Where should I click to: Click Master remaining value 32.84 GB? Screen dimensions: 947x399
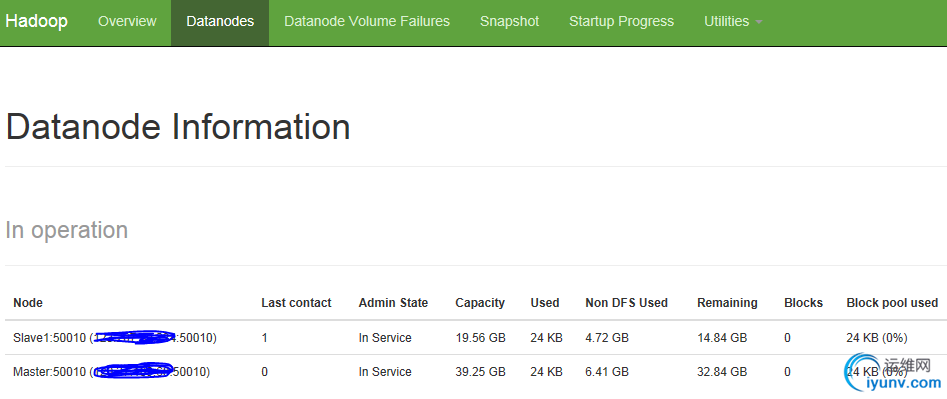click(722, 372)
